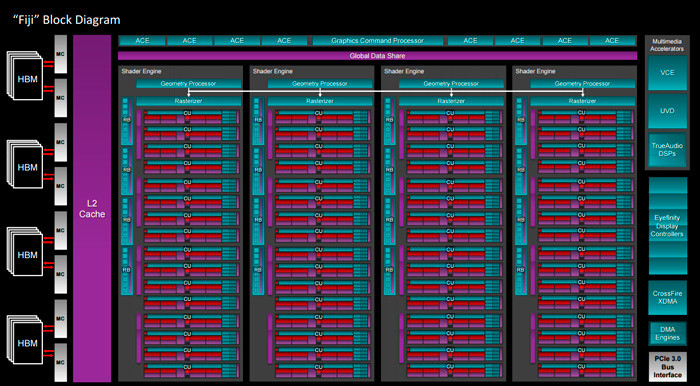Viewport: 700px width, 386px height.
Task: Click the top RB block in first Shader Engine
Action: pyautogui.click(x=127, y=120)
